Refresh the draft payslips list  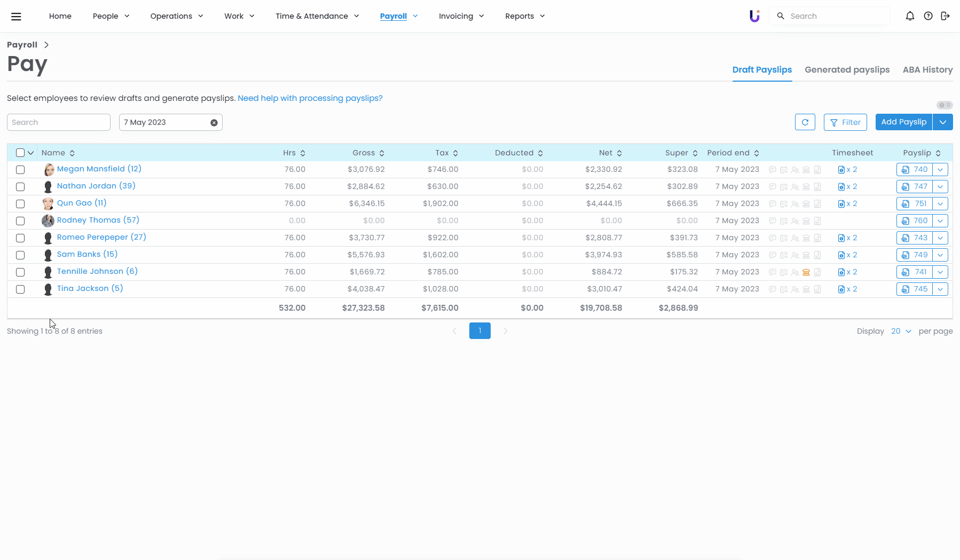click(805, 122)
